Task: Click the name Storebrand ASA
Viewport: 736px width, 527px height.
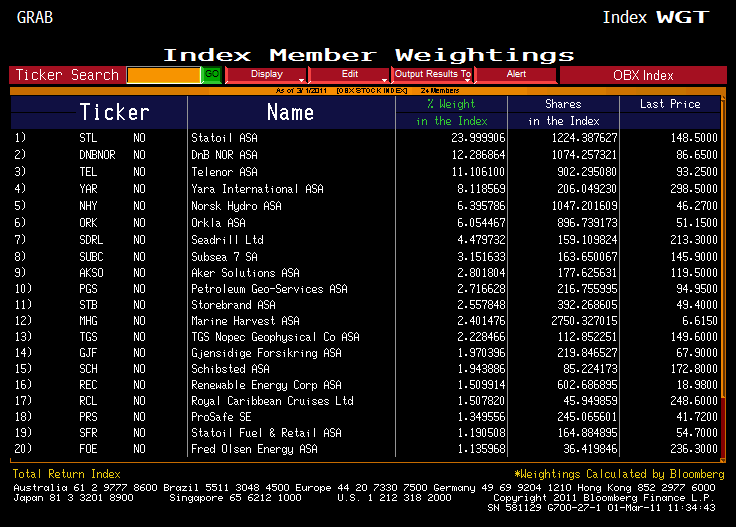Action: coord(233,305)
